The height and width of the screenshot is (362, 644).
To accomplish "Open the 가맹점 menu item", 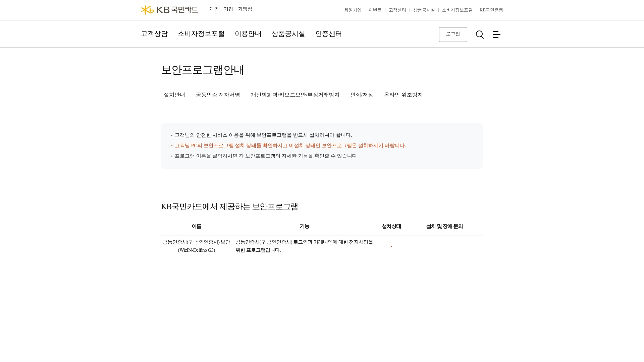I will pos(245,9).
